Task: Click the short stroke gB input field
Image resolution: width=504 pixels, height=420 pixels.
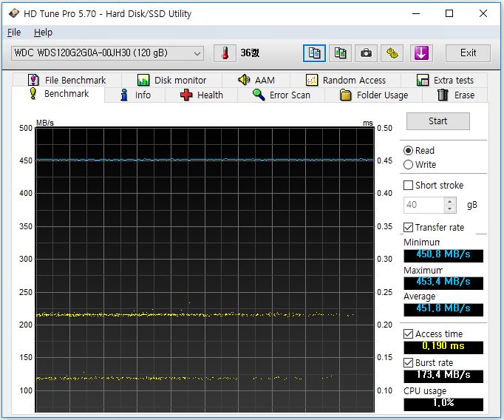Action: tap(423, 205)
